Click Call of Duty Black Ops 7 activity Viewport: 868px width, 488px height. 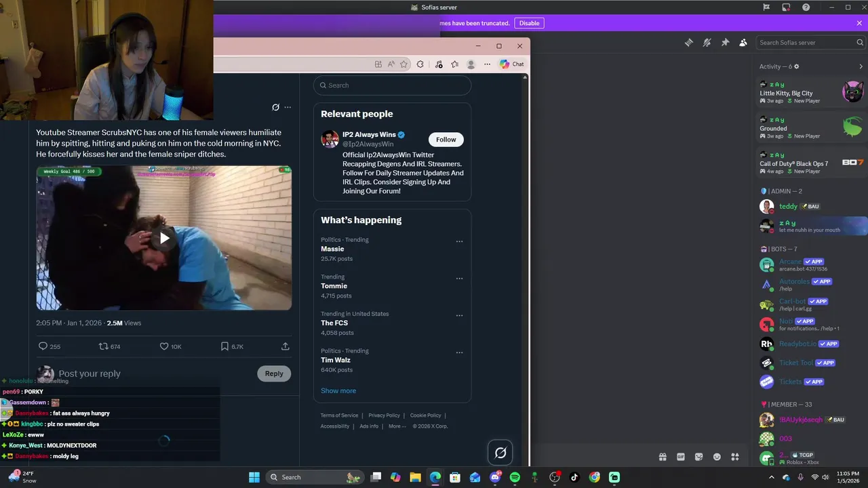(812, 163)
